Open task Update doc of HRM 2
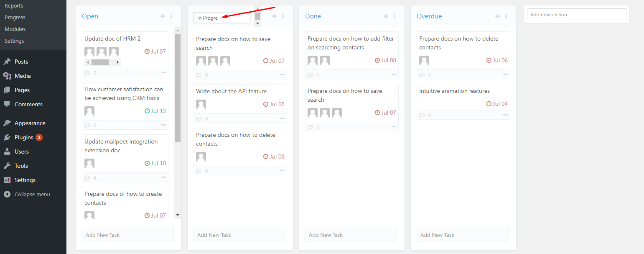 pos(112,38)
